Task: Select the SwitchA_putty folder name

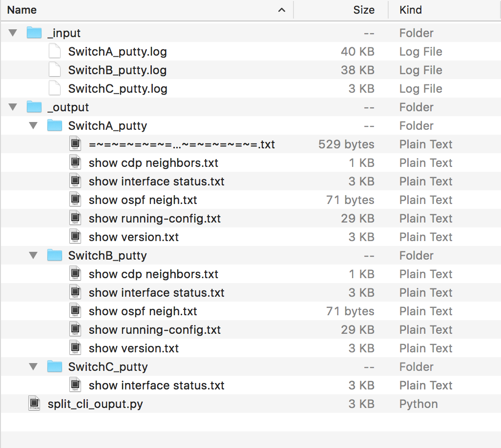Action: (x=108, y=126)
